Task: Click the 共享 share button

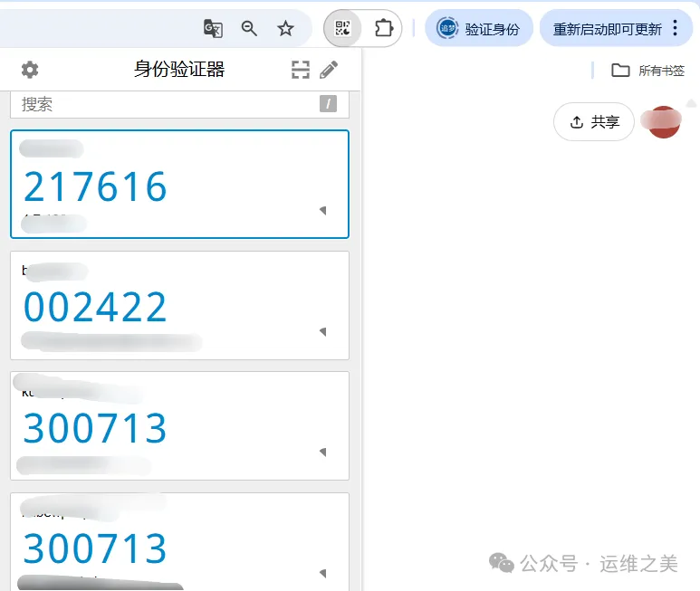Action: 594,122
